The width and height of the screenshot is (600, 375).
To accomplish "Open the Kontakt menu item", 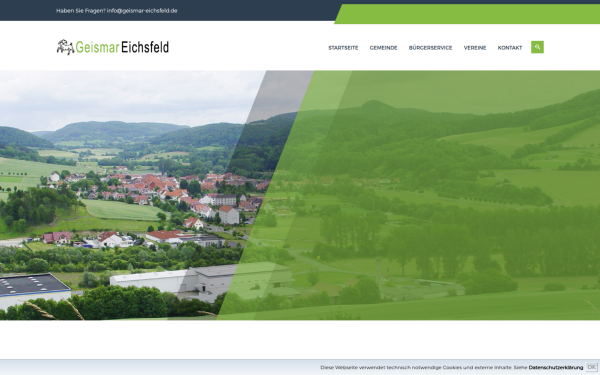I will click(x=510, y=48).
